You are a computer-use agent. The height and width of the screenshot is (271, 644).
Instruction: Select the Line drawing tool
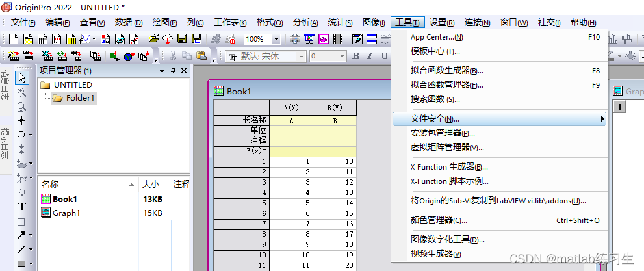(21, 250)
